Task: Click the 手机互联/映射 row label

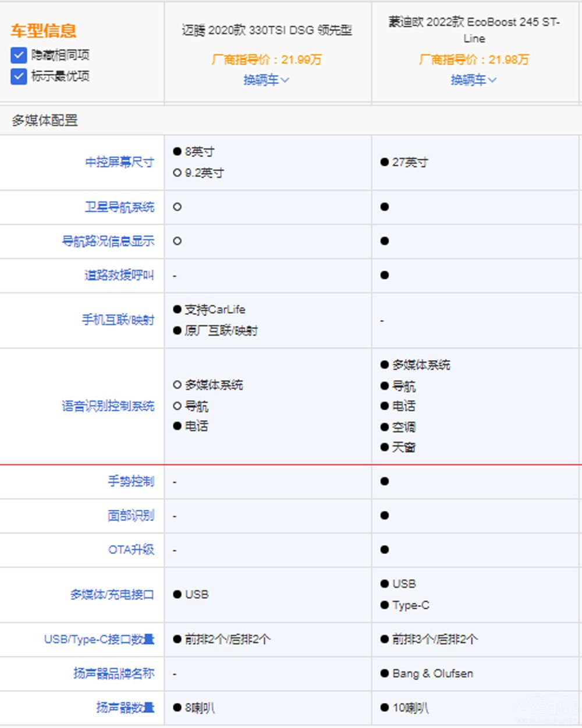Action: pyautogui.click(x=118, y=320)
